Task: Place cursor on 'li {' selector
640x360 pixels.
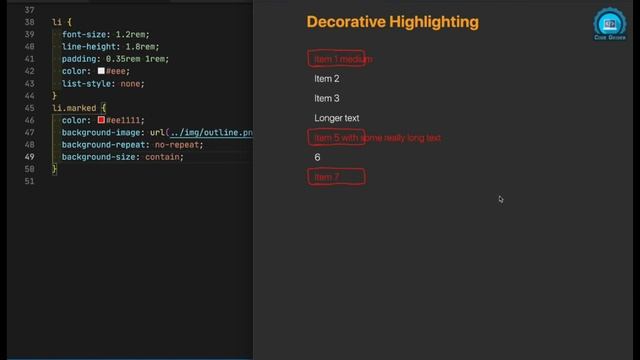Action: click(62, 22)
